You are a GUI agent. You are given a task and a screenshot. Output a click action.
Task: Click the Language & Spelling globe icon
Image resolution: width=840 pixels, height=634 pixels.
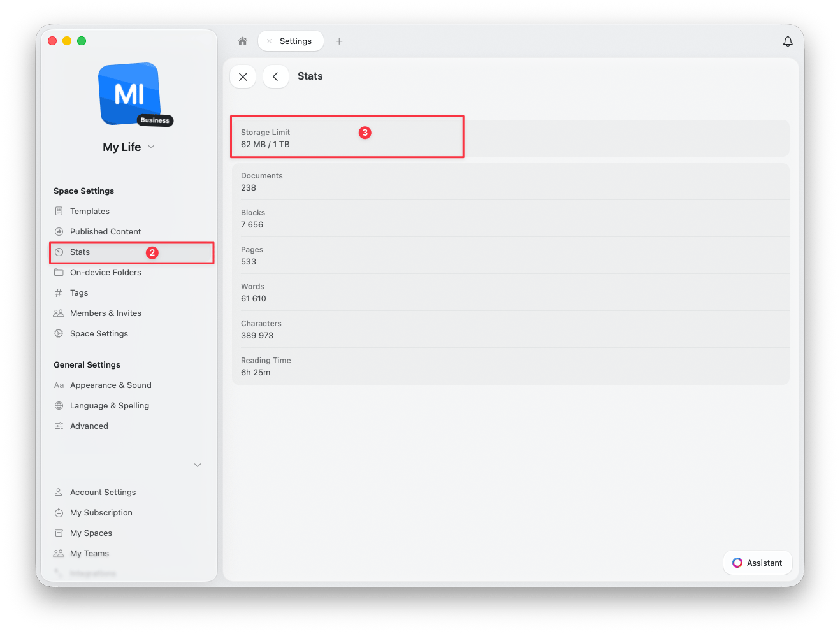[59, 406]
